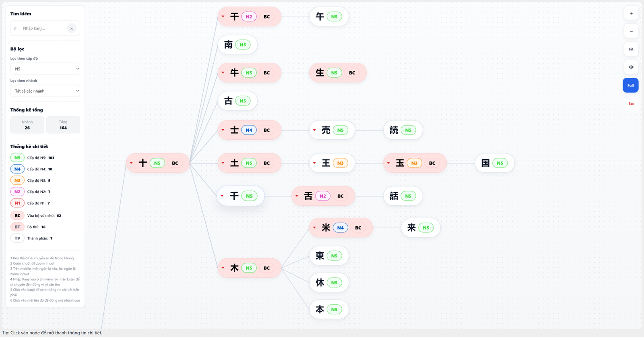This screenshot has height=337, width=644.
Task: Open the branch filter dropdown
Action: click(45, 91)
